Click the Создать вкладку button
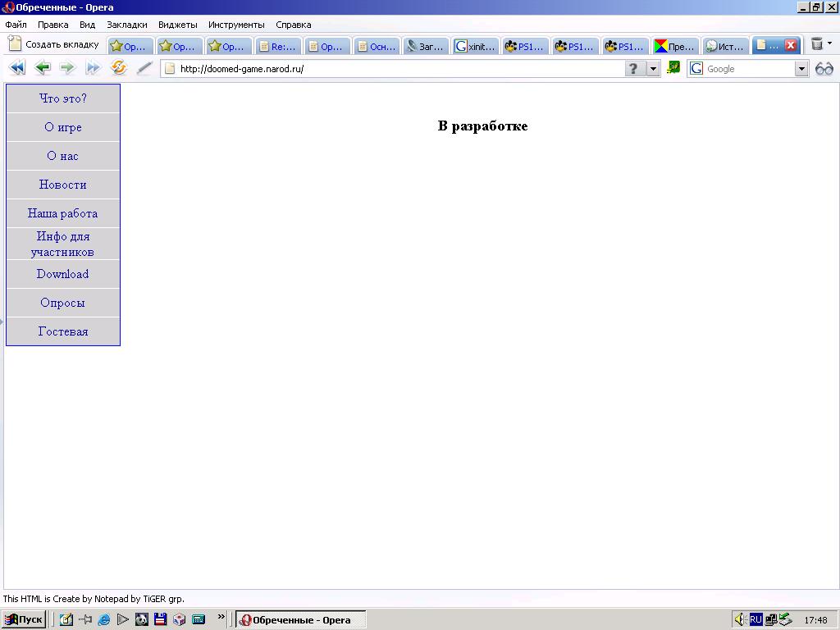Viewport: 840px width, 630px height. tap(53, 44)
